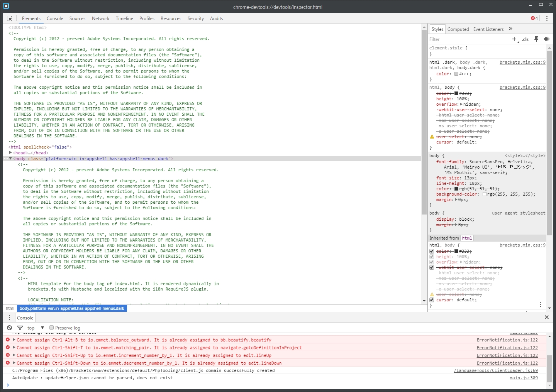
Task: Uncheck inherited -webkit-user-select property checkbox
Action: click(432, 267)
